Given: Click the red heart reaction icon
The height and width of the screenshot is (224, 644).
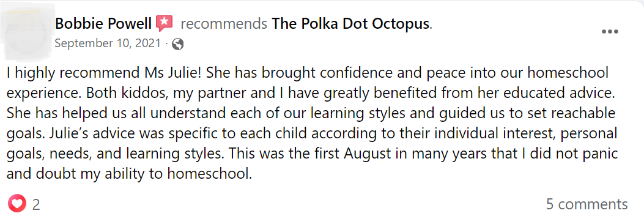Looking at the screenshot, I should [x=17, y=204].
